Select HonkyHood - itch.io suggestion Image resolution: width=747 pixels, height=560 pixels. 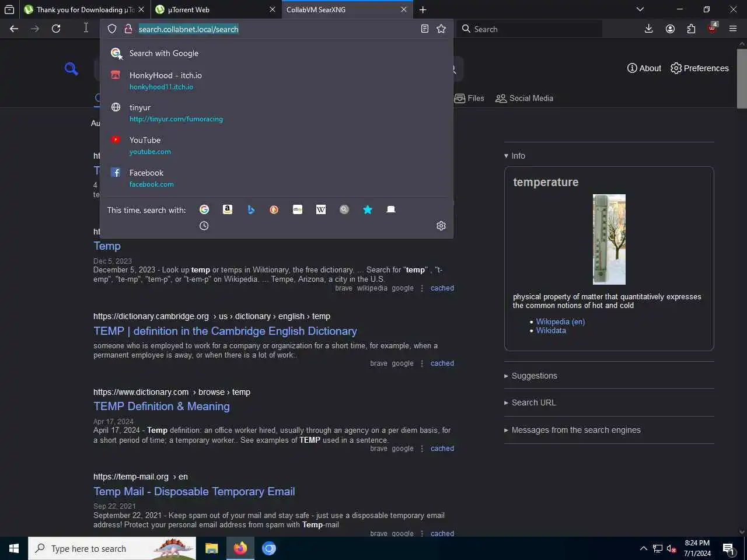point(277,80)
